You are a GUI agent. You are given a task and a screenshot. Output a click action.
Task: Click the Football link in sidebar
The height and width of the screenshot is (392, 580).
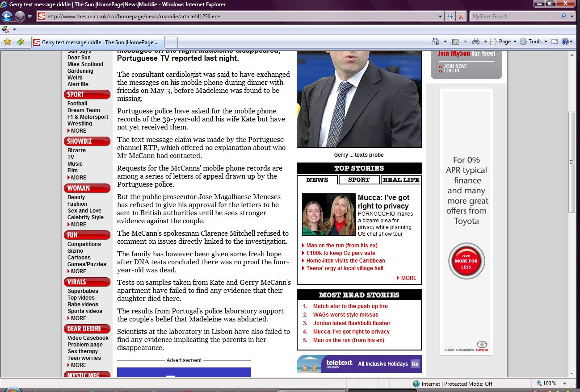point(77,104)
